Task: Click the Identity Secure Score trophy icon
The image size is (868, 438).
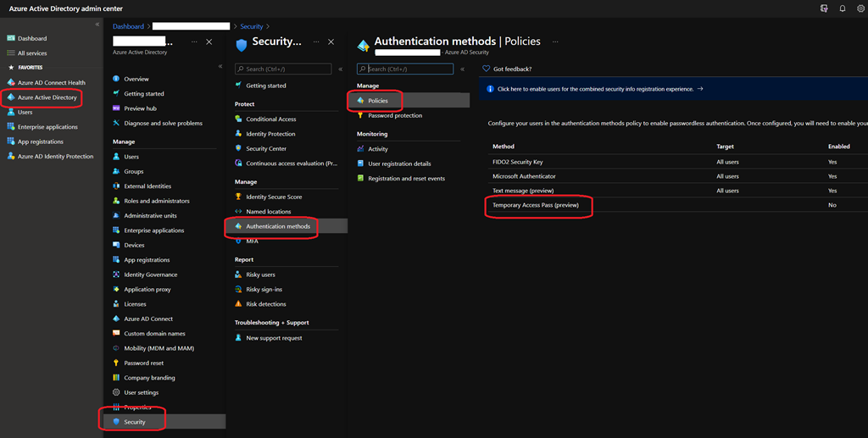Action: click(x=239, y=197)
